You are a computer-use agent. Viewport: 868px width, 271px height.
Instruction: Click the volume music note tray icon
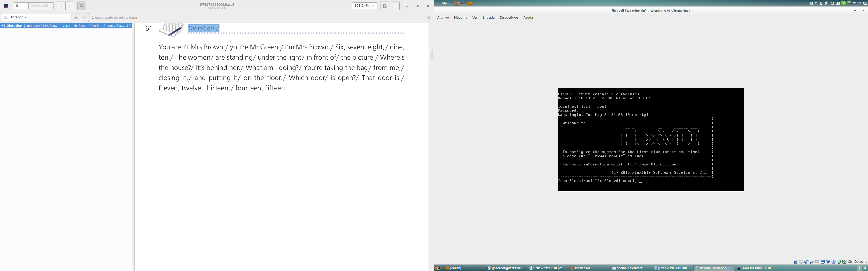coord(838,3)
